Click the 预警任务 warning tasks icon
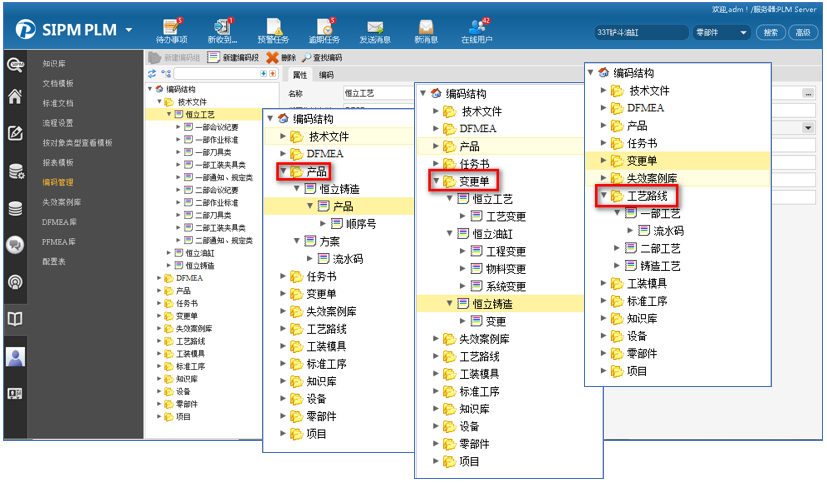827x483 pixels. [x=273, y=30]
